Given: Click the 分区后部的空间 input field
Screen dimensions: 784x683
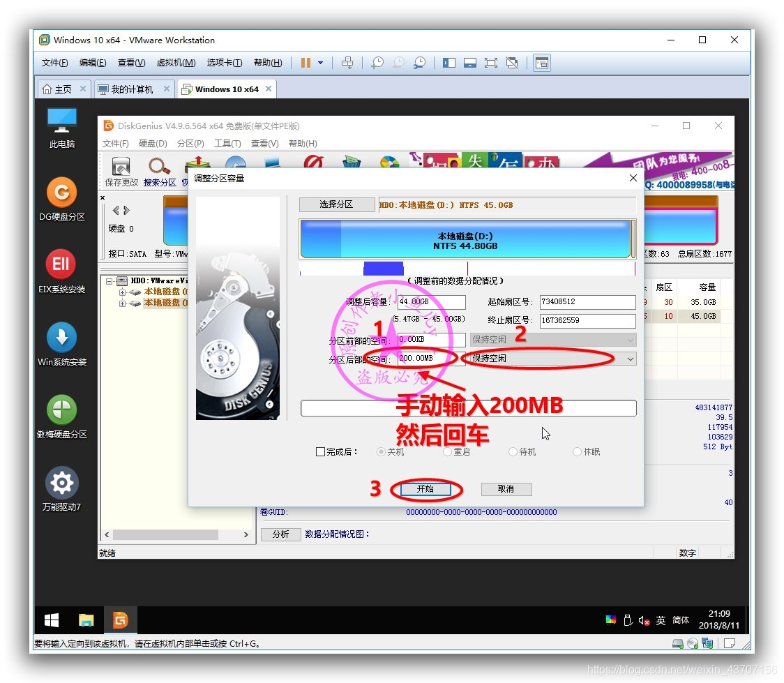Looking at the screenshot, I should 432,359.
